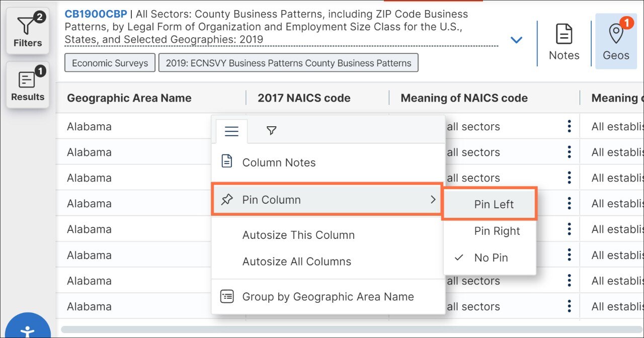Click the first Alabama cell in the table
The image size is (644, 338).
(x=89, y=126)
